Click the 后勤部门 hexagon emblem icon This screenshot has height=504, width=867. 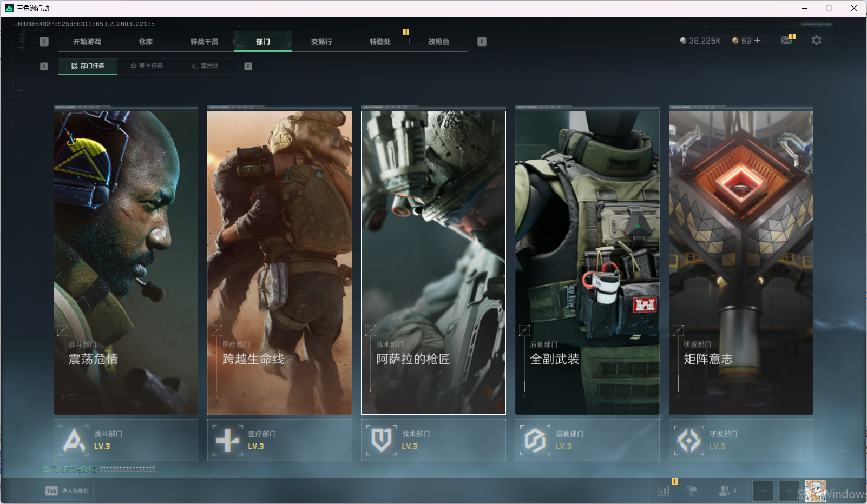pyautogui.click(x=535, y=440)
